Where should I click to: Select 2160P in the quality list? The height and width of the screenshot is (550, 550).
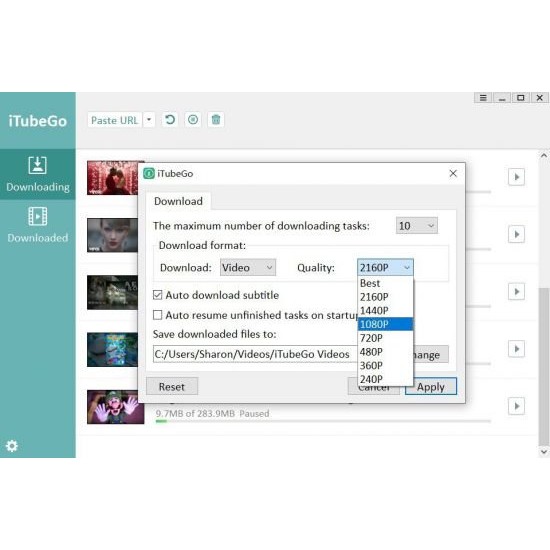point(385,297)
